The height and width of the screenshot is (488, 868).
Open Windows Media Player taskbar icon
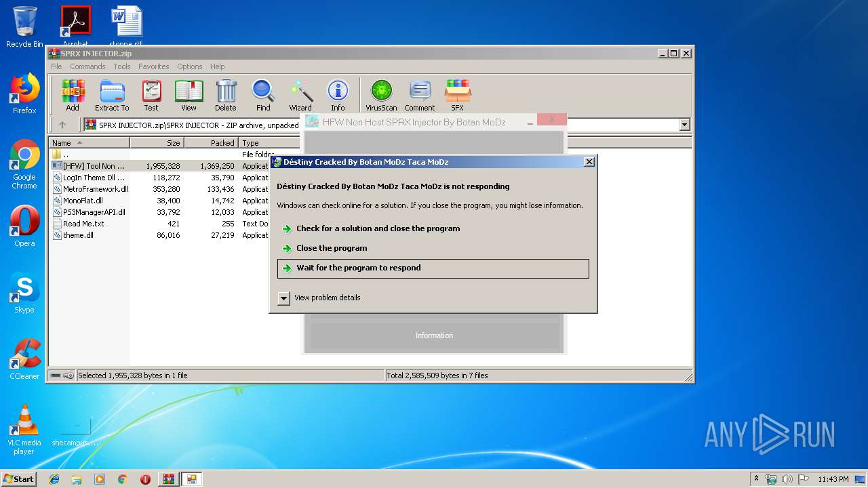click(x=100, y=479)
